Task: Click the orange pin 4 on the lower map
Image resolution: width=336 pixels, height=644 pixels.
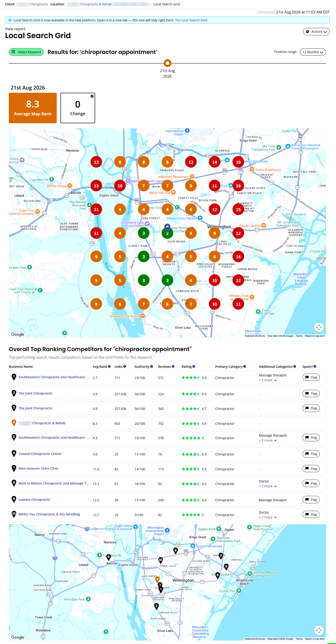Action: (157, 579)
